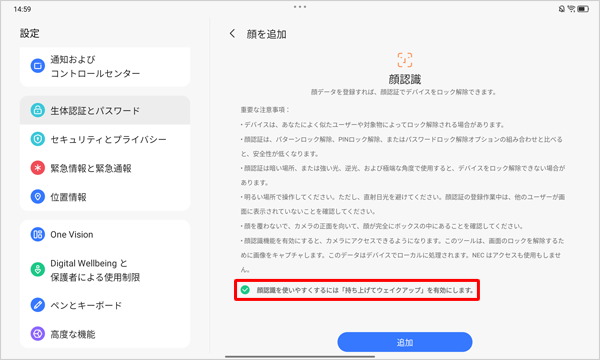Image resolution: width=600 pixels, height=360 pixels.
Task: Open セキュリティとプライバシー settings
Action: (x=105, y=139)
